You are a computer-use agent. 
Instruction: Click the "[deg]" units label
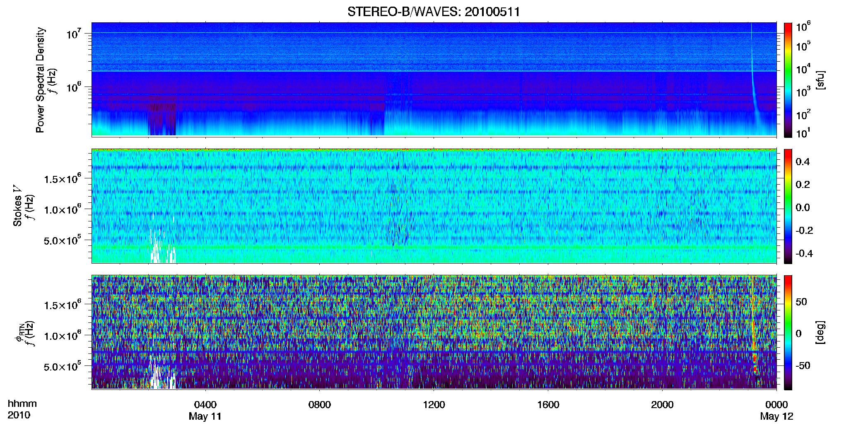point(820,332)
